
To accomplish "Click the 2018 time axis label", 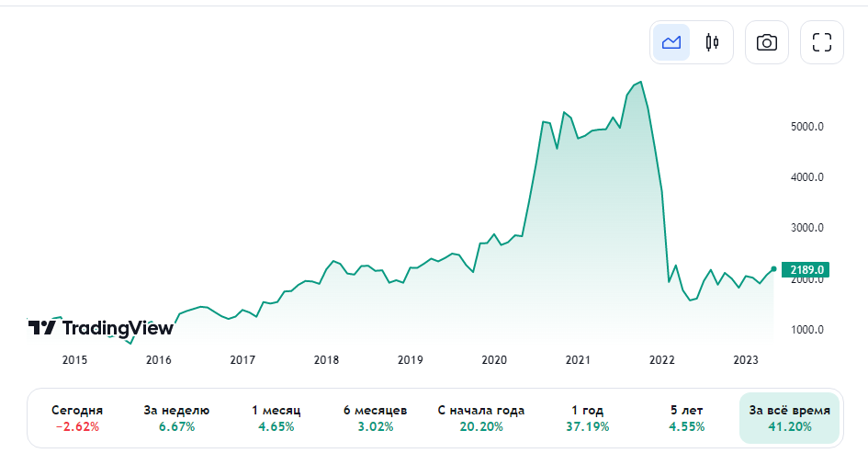I will [x=326, y=360].
